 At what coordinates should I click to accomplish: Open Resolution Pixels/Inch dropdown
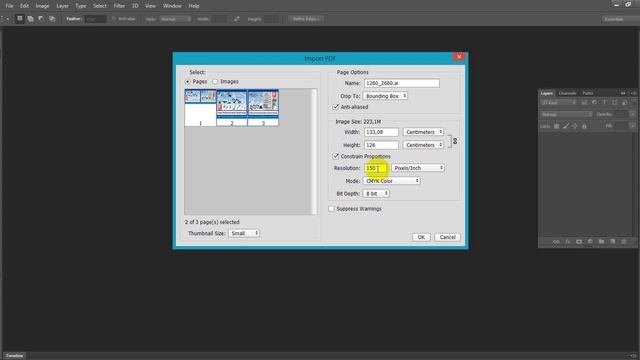pyautogui.click(x=418, y=168)
